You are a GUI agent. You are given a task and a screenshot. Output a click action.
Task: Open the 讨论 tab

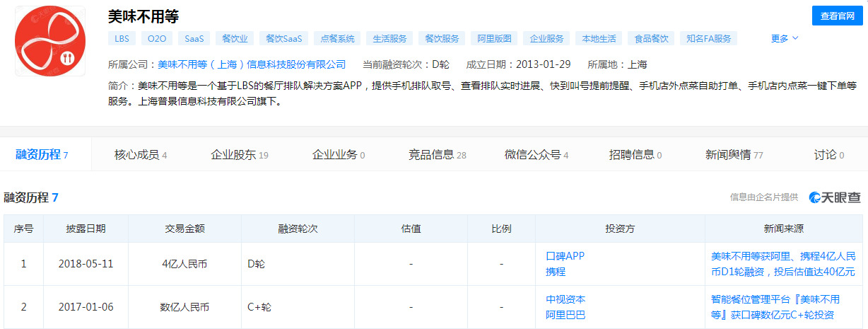click(x=828, y=154)
